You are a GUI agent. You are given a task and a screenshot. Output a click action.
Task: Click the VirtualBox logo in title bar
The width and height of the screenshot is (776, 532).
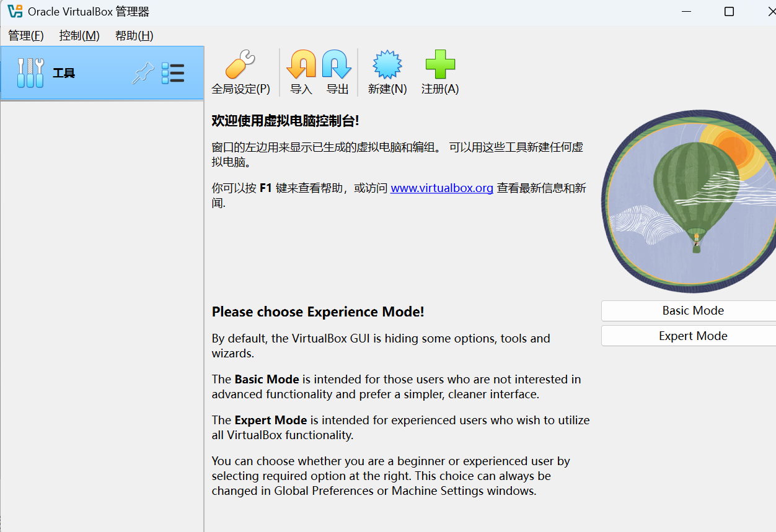click(15, 11)
